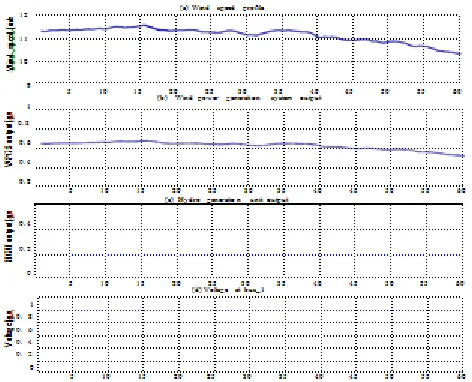
Task: Click the WPGS output y-axis label
Action: coord(10,139)
